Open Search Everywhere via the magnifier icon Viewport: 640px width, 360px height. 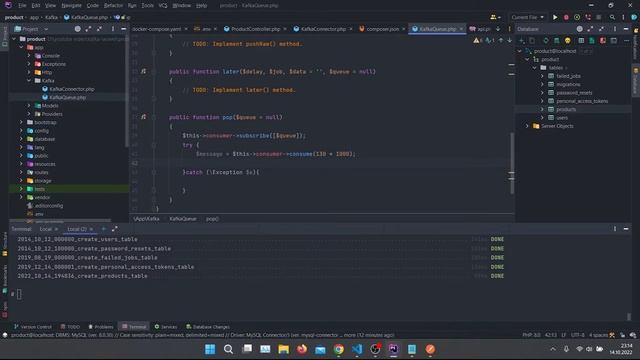click(x=612, y=17)
